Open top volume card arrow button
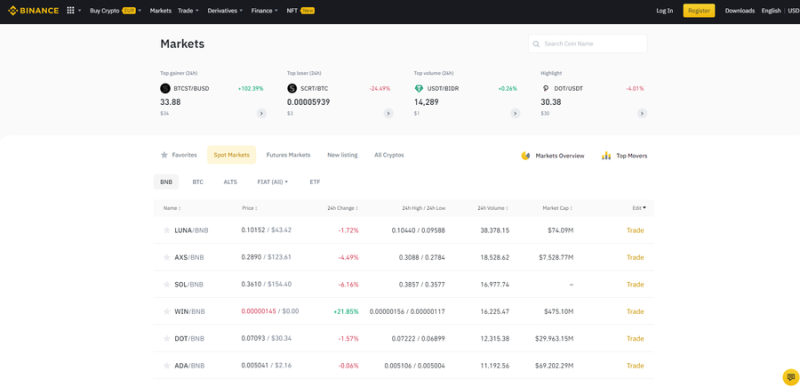 click(515, 113)
